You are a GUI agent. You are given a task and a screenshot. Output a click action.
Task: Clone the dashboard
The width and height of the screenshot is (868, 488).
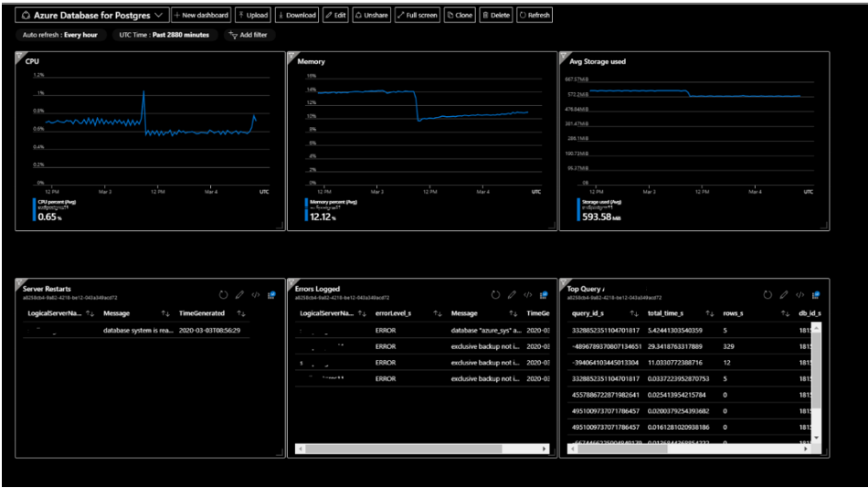460,15
